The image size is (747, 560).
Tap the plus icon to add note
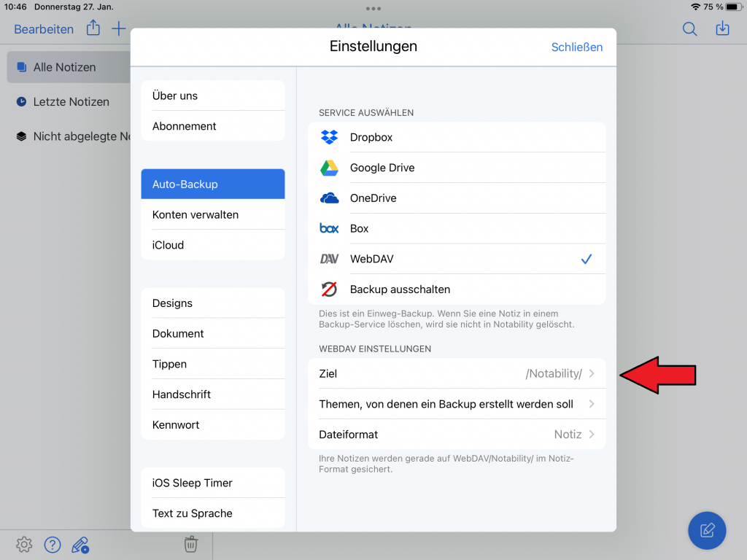(x=118, y=29)
